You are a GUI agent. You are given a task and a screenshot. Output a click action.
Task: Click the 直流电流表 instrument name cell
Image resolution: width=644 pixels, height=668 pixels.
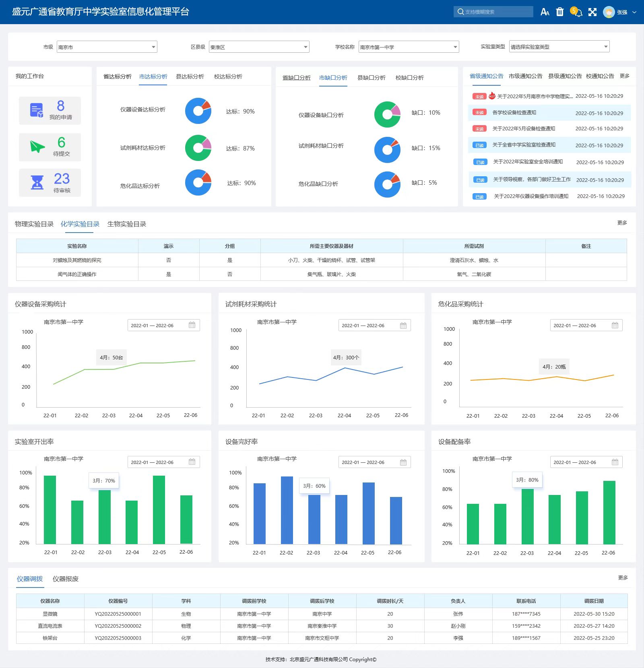(50, 626)
